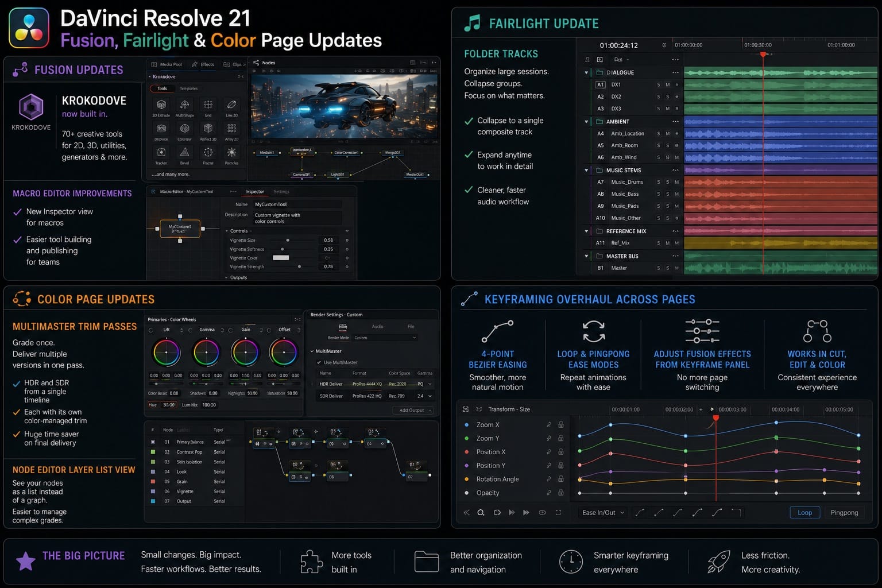Toggle the Loop ease mode
The image size is (882, 588).
(804, 513)
